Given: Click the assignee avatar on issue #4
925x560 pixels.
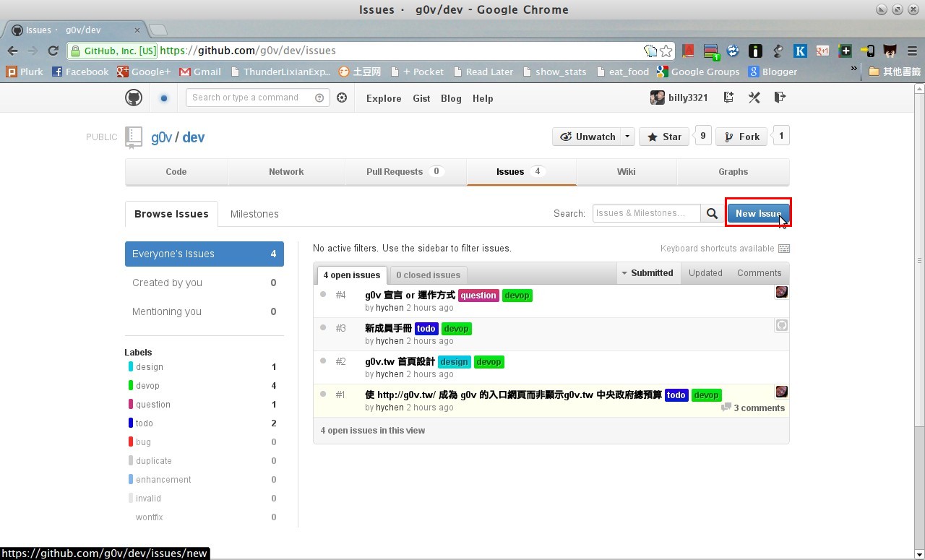Looking at the screenshot, I should (x=781, y=292).
